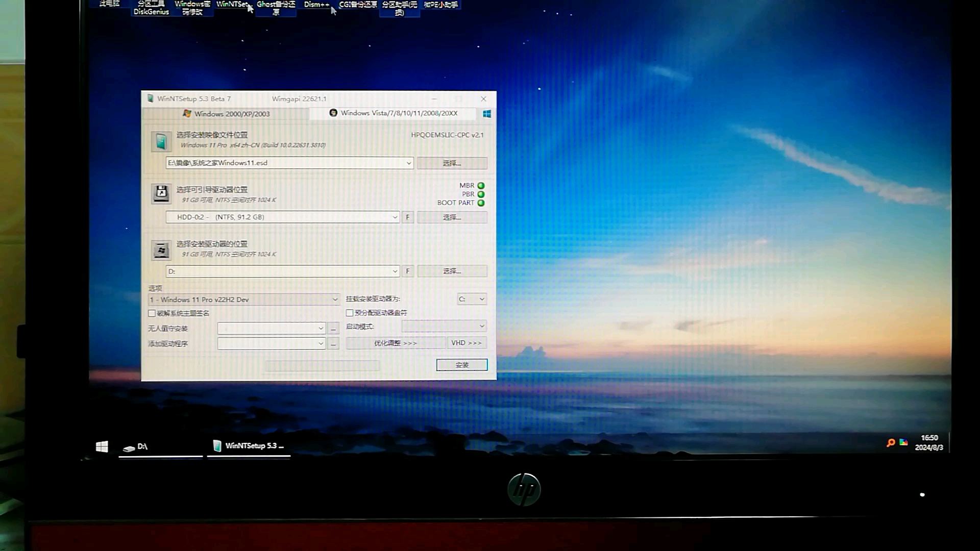Select the Windows密码修改 desktop shortcut
The image size is (980, 551).
[192, 8]
